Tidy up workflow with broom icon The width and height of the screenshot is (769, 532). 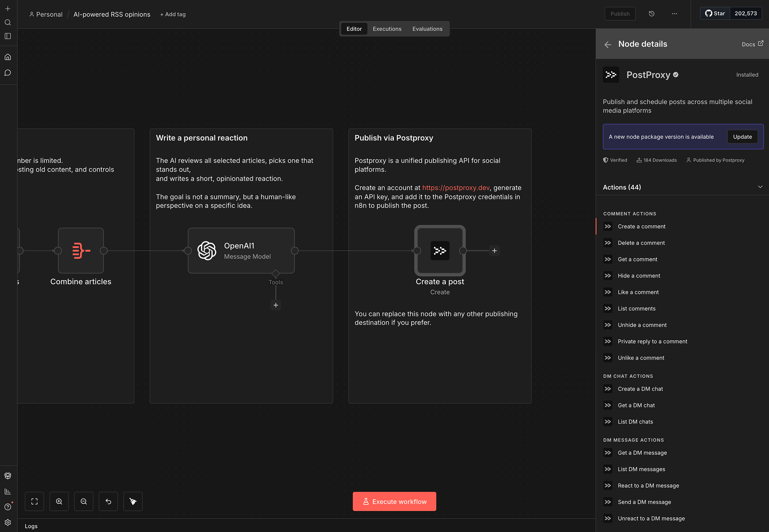[133, 501]
